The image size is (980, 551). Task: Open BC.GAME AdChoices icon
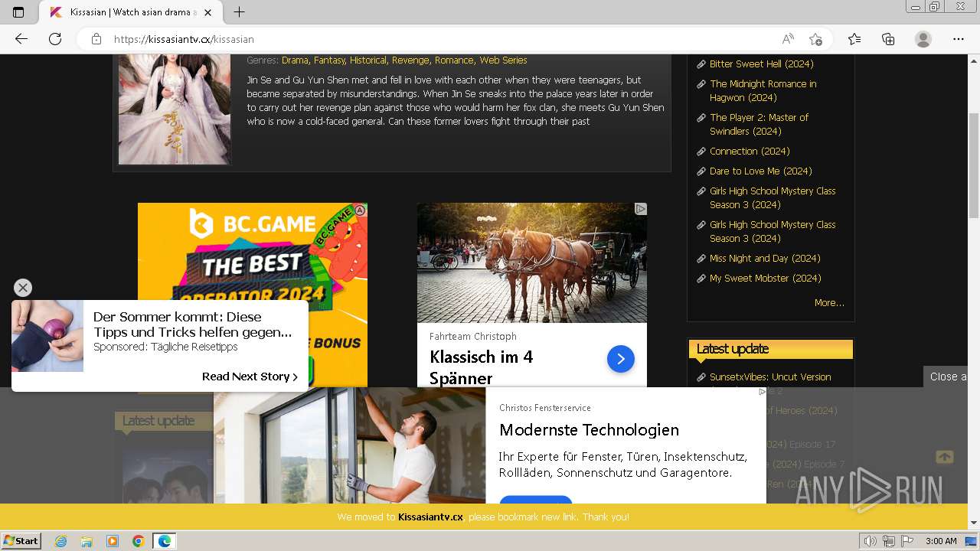click(x=360, y=210)
